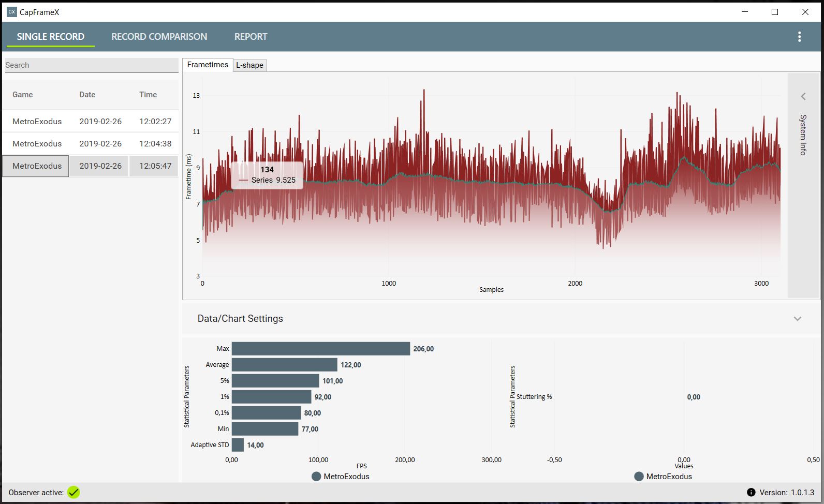Open the Record Comparison tab
Image resolution: width=824 pixels, height=504 pixels.
coord(159,37)
